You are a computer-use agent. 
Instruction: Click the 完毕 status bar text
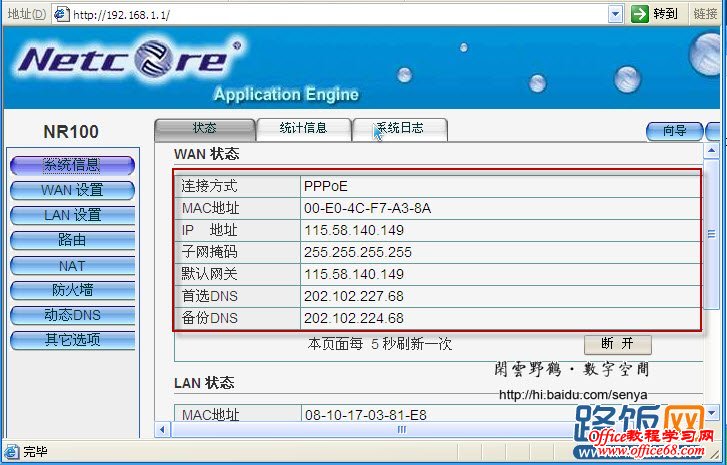pos(35,451)
